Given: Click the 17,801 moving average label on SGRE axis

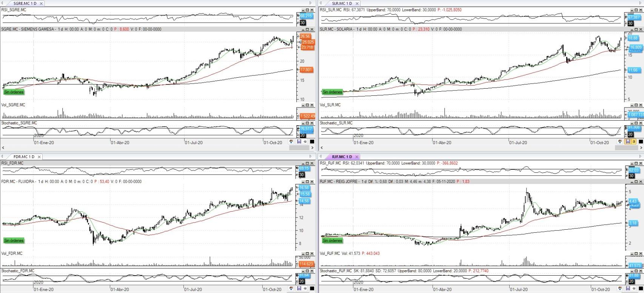Looking at the screenshot, I should click(306, 70).
